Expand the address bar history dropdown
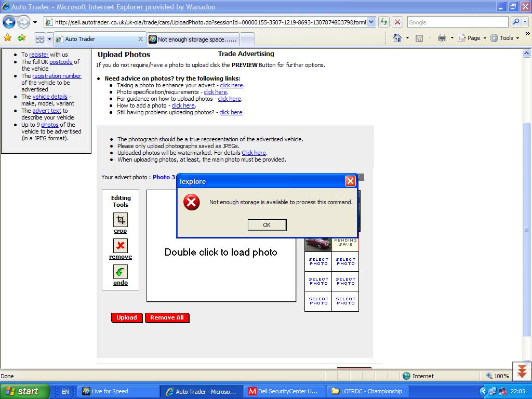This screenshot has width=532, height=399. tap(371, 22)
